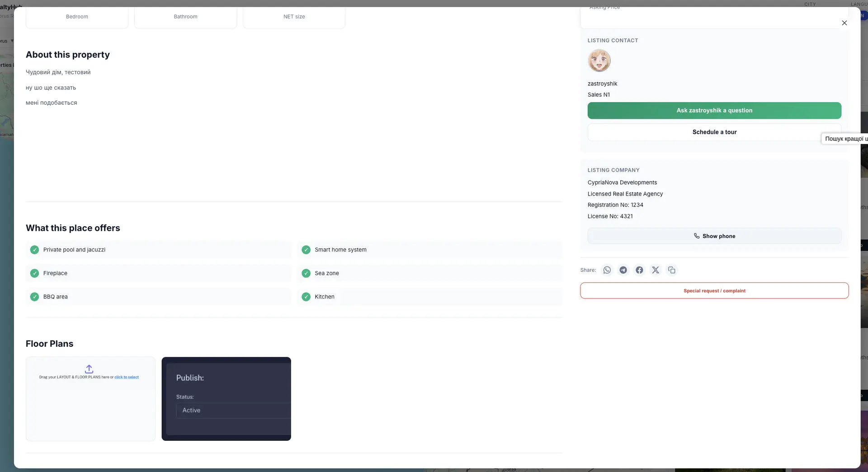Click the floor plans drag-and-drop upload area
This screenshot has height=472, width=868.
(x=90, y=399)
